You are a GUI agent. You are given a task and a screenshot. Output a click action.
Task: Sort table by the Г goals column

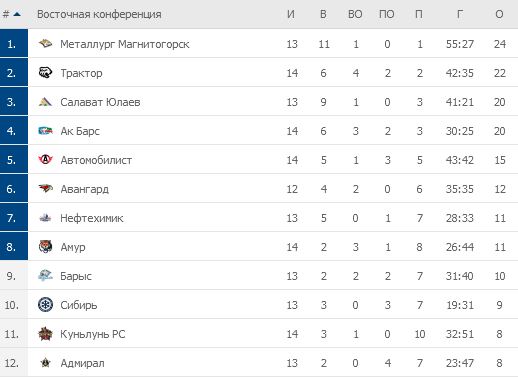click(460, 14)
